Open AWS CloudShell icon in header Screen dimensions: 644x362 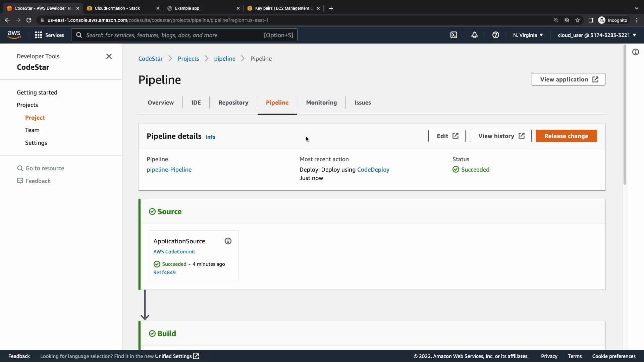(454, 35)
